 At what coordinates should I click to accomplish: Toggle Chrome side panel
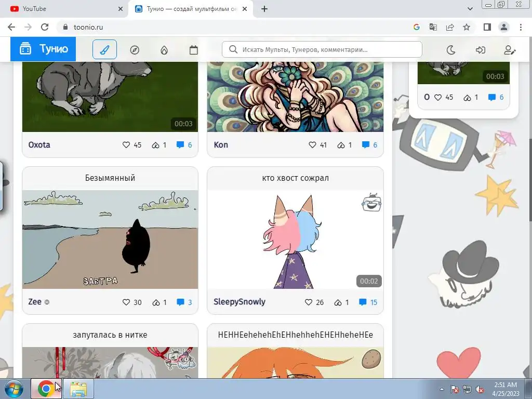click(487, 27)
